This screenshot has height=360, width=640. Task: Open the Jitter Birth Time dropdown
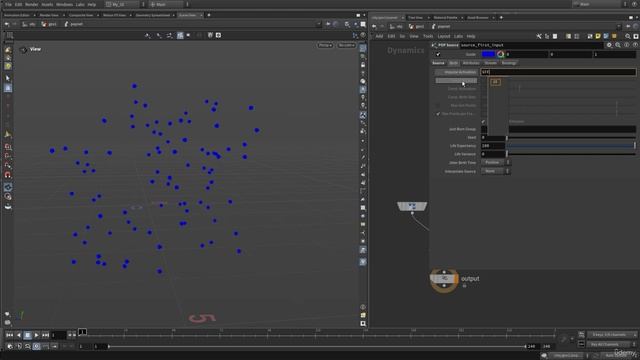(x=496, y=162)
